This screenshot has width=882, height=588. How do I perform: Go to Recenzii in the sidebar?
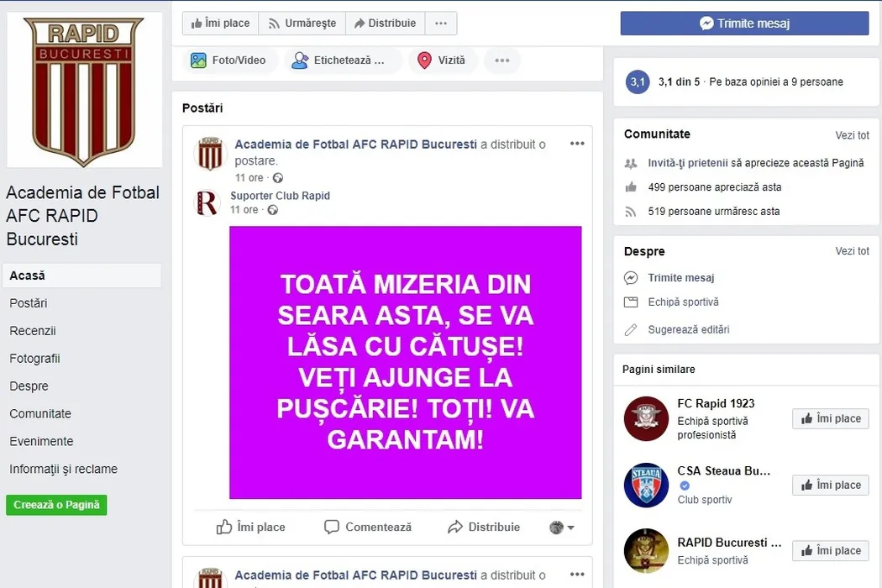click(33, 331)
